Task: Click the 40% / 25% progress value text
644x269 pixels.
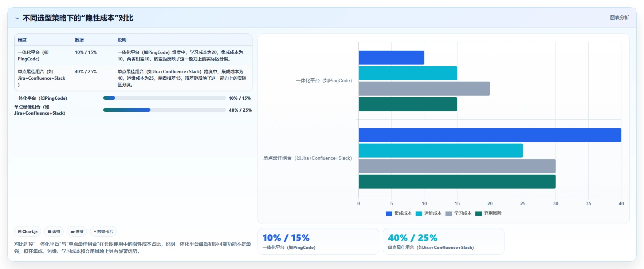Action: coord(240,110)
